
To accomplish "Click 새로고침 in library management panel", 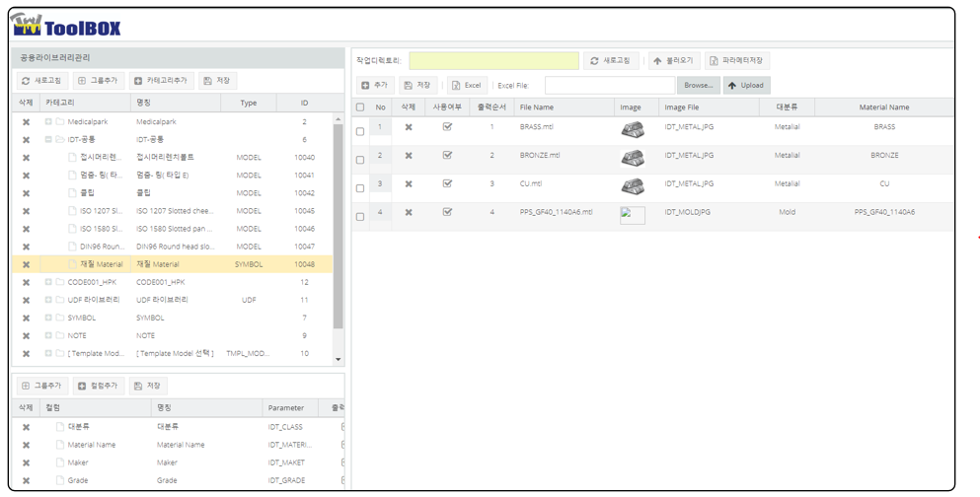I will 41,81.
